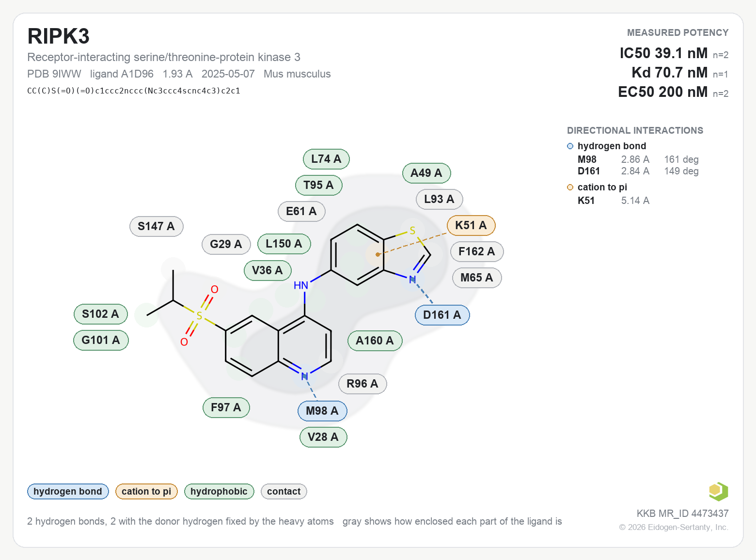Screen dimensions: 756x560
Task: Click residue label T95 A
Action: coord(318,185)
